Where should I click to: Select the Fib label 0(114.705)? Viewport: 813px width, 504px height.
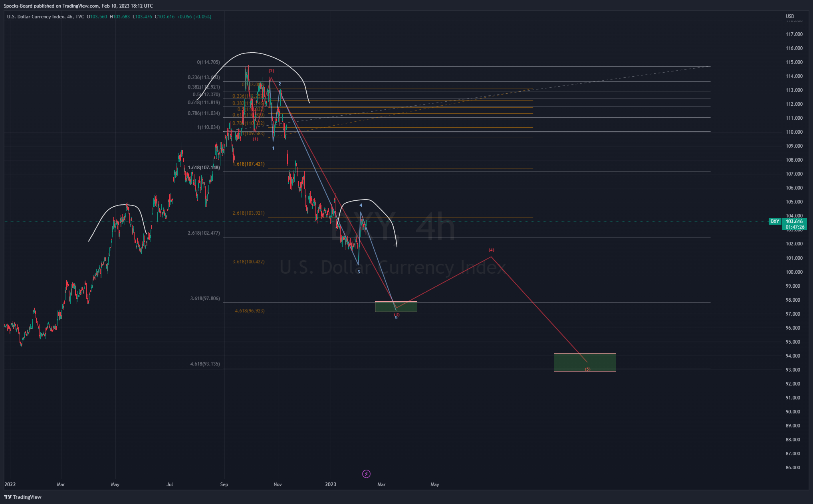coord(208,62)
